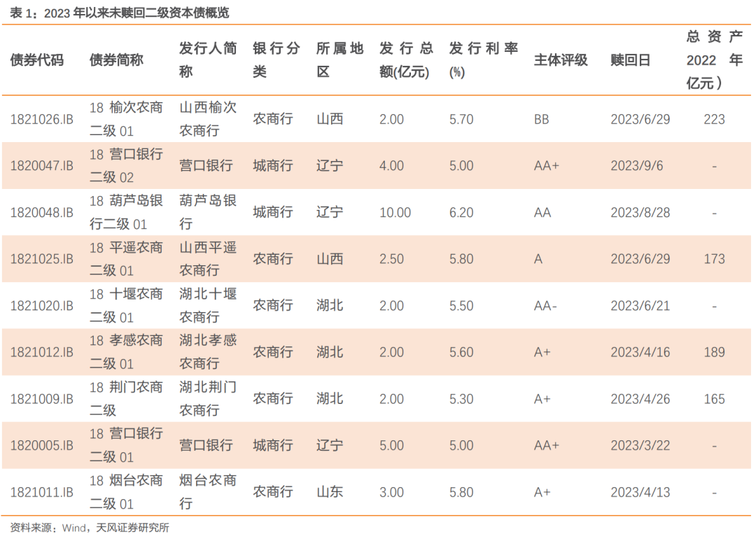Click the source text Wind，天风证券研究所

click(98, 529)
